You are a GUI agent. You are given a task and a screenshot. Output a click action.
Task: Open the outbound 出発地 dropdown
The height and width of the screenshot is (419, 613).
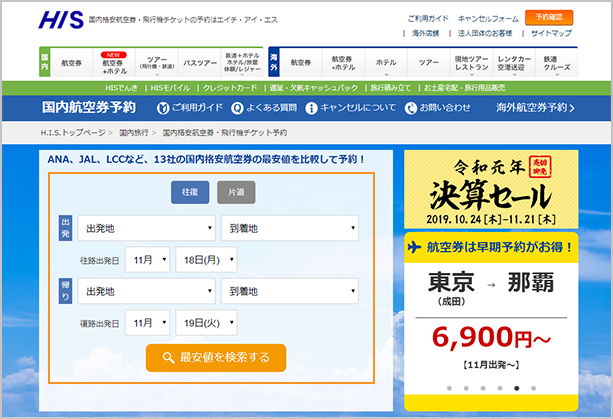(145, 229)
